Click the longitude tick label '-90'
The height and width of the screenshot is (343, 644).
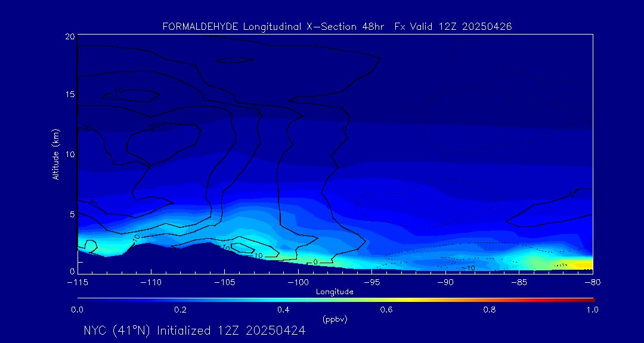[445, 283]
